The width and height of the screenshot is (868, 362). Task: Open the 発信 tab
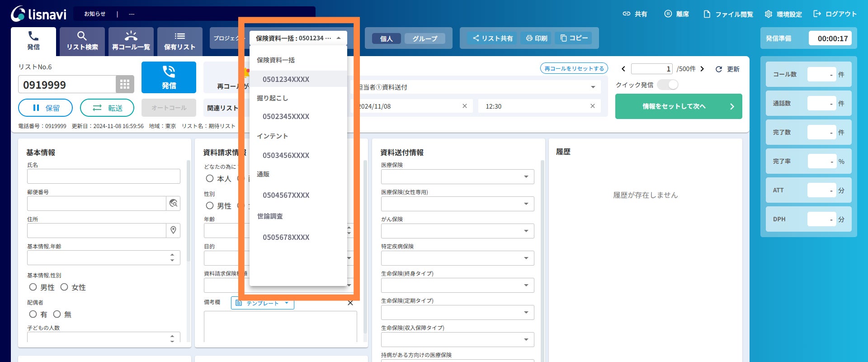coord(33,41)
